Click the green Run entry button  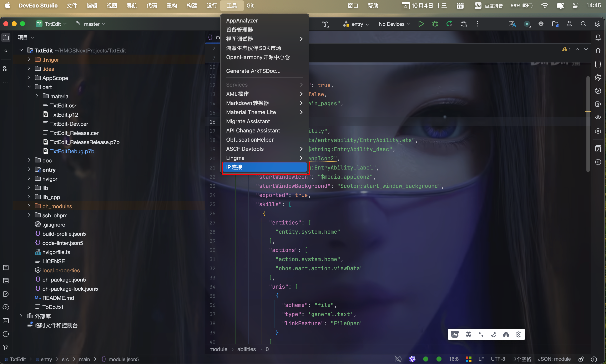tap(421, 24)
